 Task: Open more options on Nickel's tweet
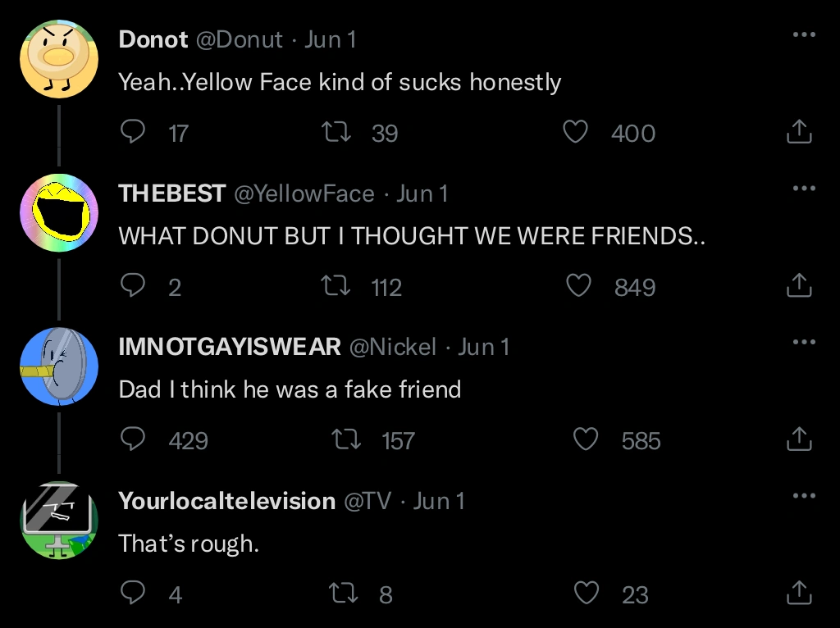coord(804,342)
